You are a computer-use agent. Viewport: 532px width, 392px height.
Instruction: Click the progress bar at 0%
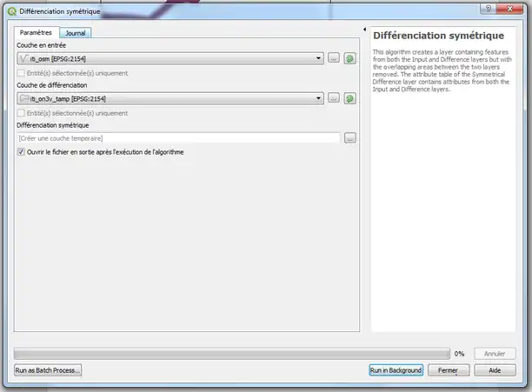(231, 354)
